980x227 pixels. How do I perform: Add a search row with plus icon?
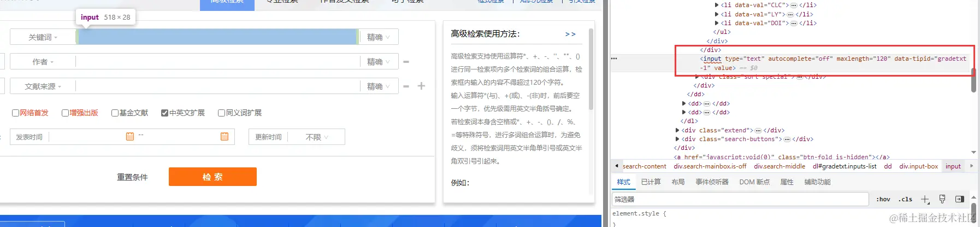click(x=421, y=86)
